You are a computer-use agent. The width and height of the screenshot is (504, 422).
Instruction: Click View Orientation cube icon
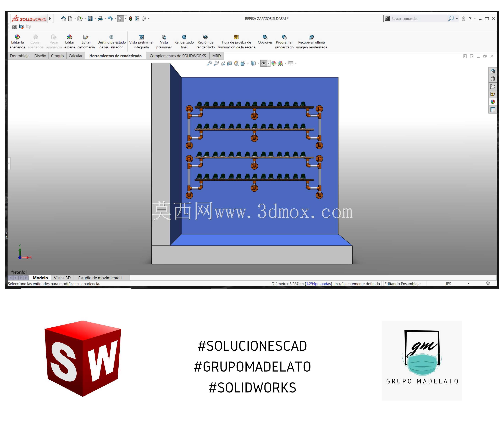coord(243,63)
